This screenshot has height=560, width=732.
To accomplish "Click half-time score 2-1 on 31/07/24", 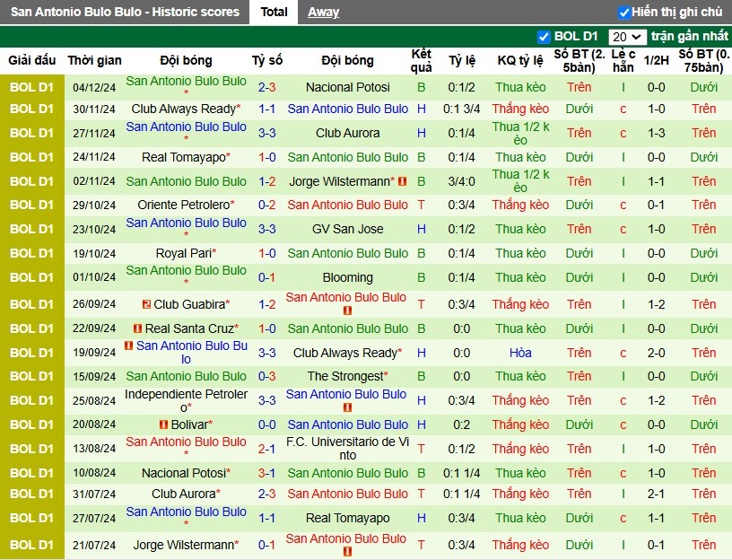I will tap(656, 494).
